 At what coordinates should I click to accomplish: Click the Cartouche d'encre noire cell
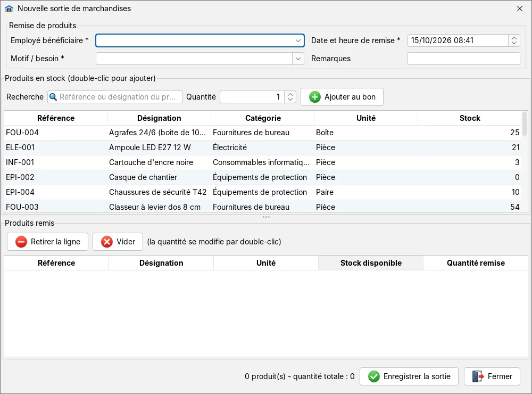[159, 162]
